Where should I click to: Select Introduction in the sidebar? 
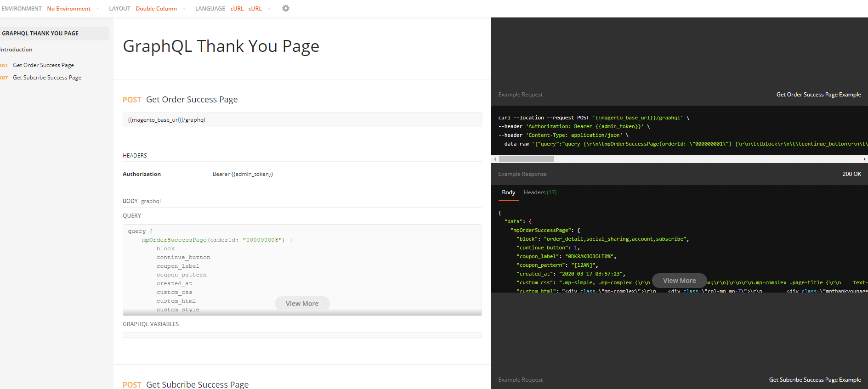point(16,50)
